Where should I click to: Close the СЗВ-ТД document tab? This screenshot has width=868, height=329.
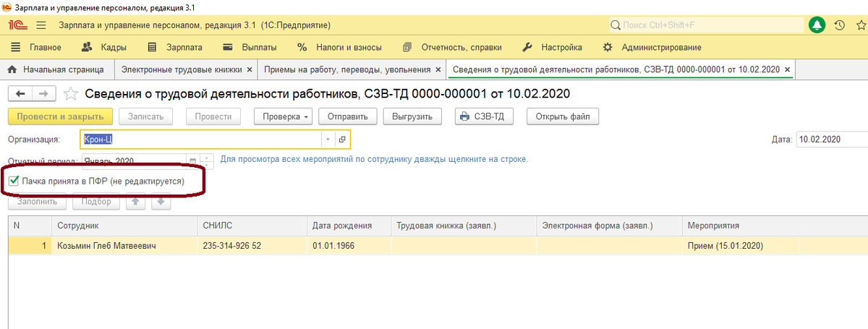(x=788, y=70)
